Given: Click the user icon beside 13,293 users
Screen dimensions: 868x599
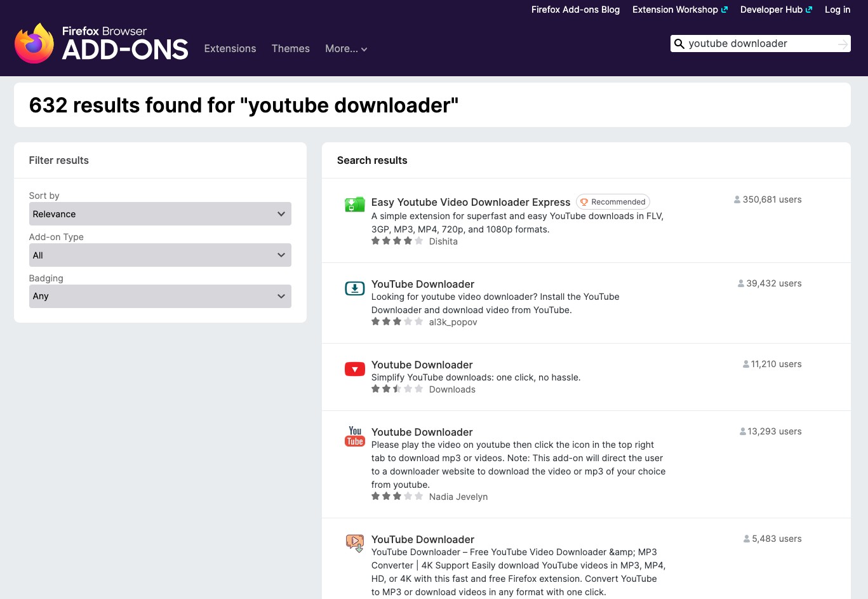Looking at the screenshot, I should coord(742,431).
